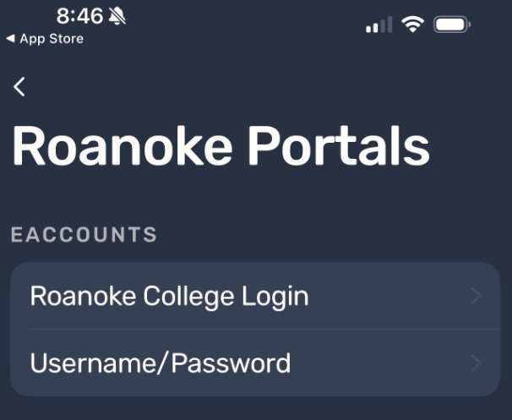Tap the Roanoke Portals page title

(x=221, y=148)
